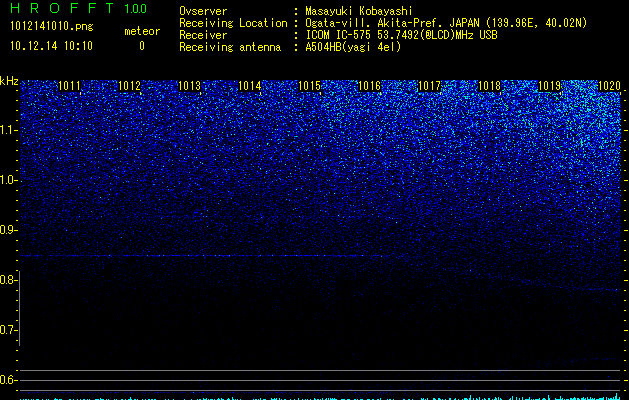Select the filename 1012141010.png
Screen dimensions: 629x400
(52, 26)
